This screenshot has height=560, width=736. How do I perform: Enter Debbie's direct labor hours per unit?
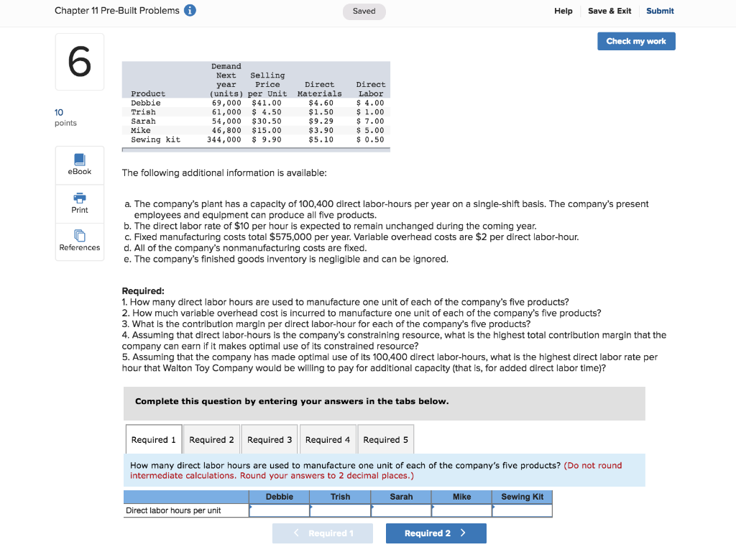point(279,510)
